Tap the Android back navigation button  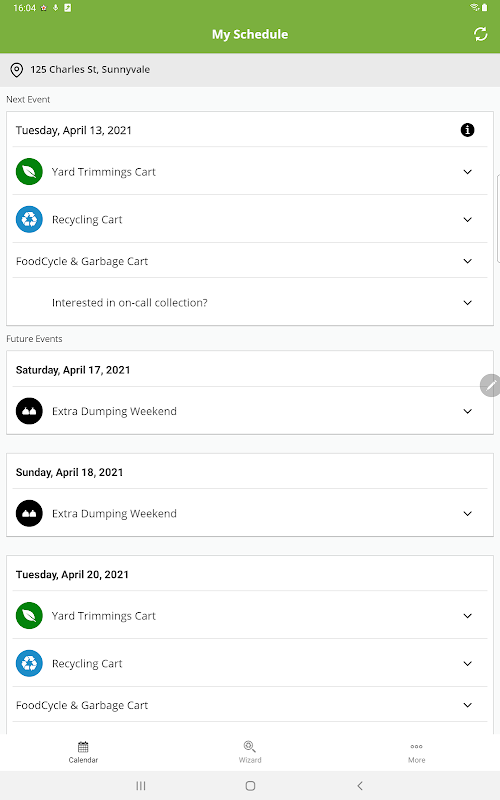coord(360,786)
